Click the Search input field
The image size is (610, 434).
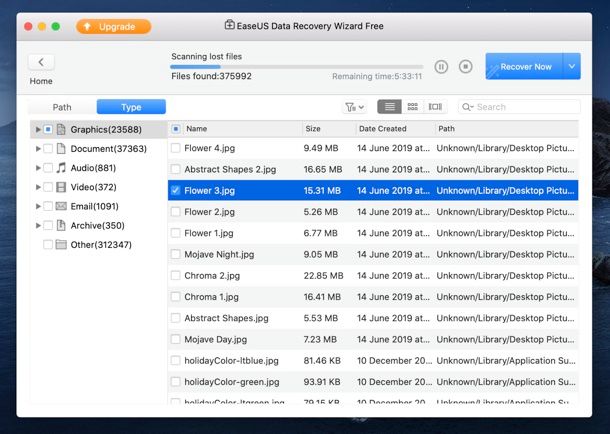pyautogui.click(x=520, y=107)
